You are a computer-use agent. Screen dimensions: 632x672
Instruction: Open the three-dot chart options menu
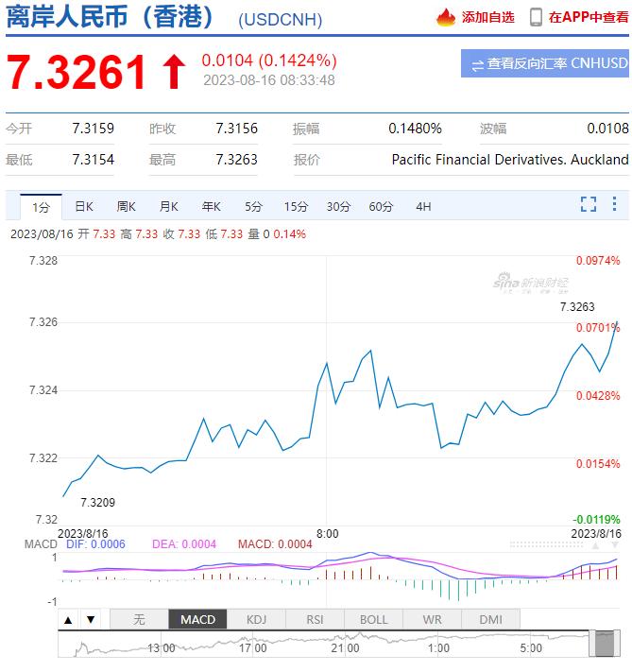click(x=614, y=204)
